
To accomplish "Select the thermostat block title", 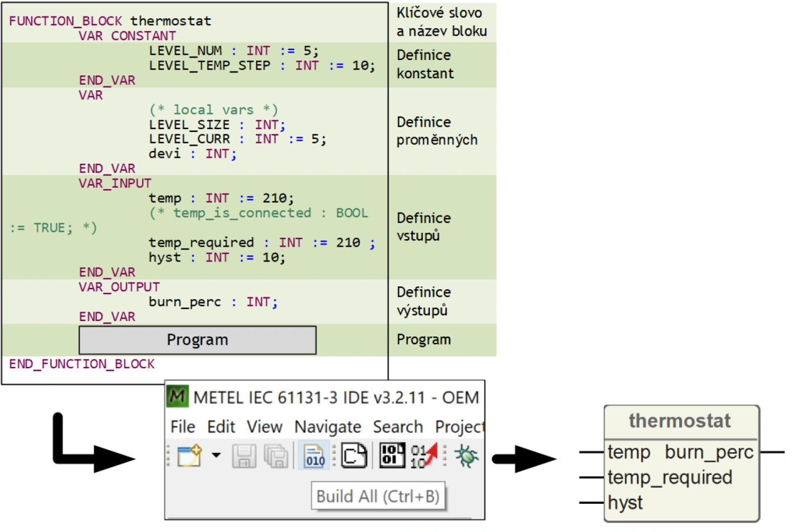I will click(x=679, y=421).
